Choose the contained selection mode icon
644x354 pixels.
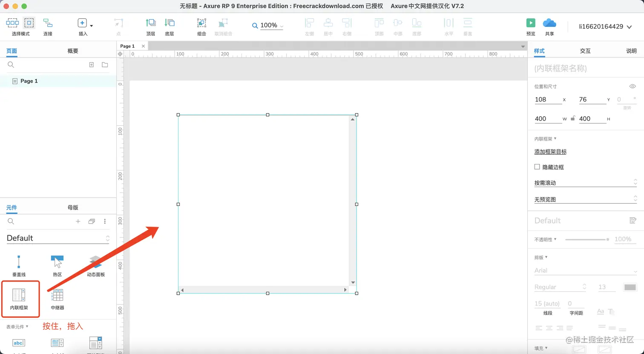29,23
